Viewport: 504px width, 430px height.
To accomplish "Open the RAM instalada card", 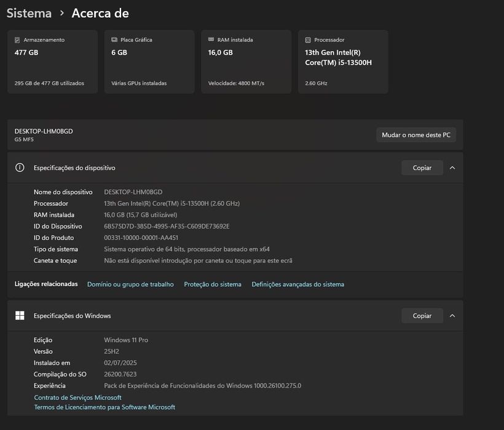I will pyautogui.click(x=246, y=61).
